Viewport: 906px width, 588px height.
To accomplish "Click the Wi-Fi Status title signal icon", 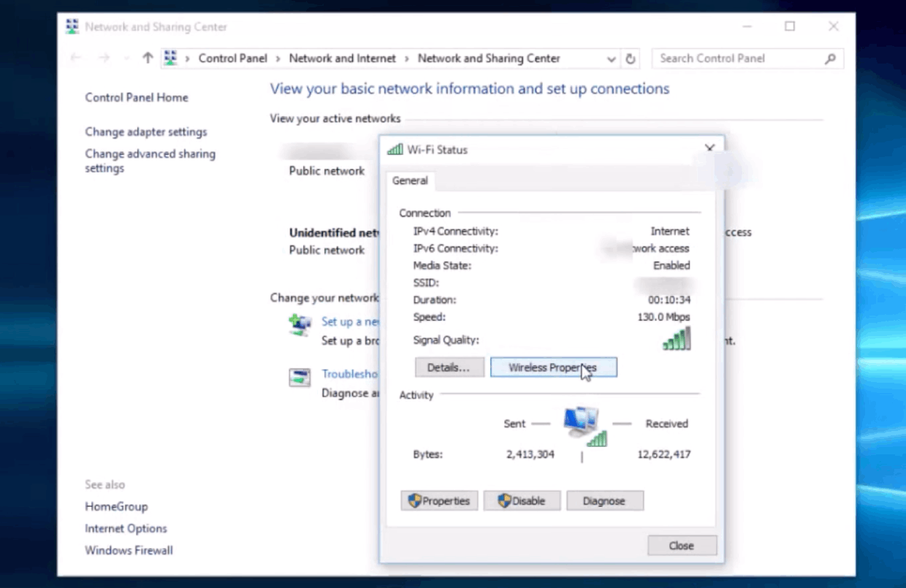I will point(395,150).
